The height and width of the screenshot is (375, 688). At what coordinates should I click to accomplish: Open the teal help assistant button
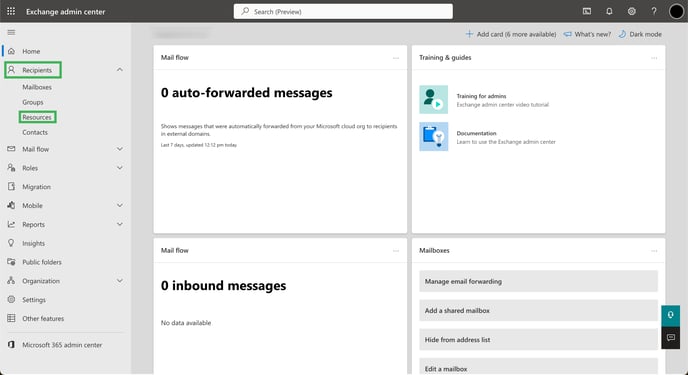(670, 316)
